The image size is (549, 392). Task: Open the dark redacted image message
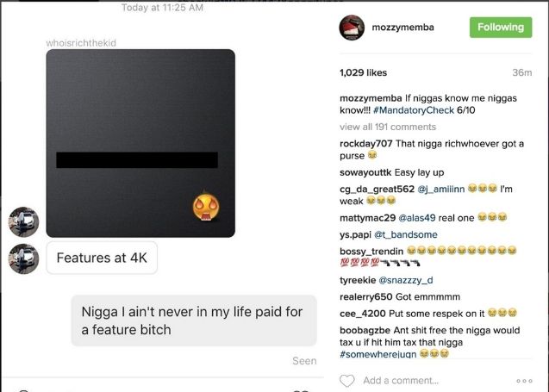pos(140,143)
